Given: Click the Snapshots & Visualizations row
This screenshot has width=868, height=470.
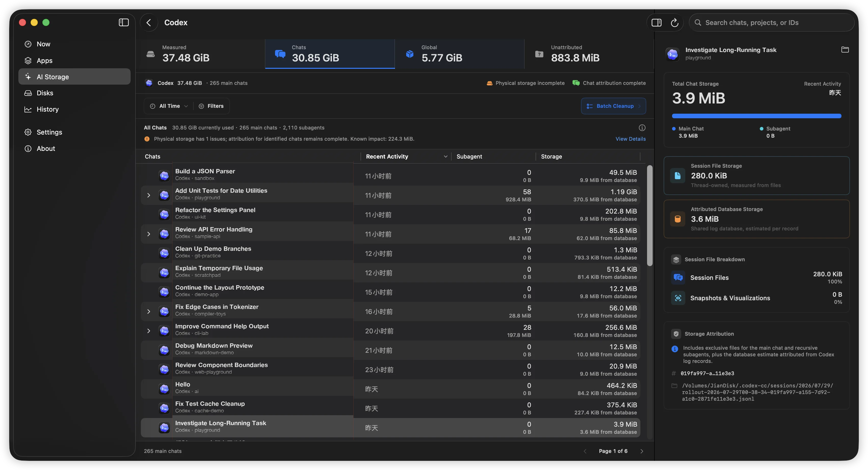Looking at the screenshot, I should coord(757,298).
